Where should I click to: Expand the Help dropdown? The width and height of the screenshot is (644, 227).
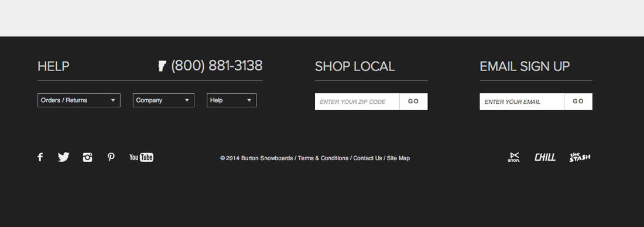[x=232, y=100]
